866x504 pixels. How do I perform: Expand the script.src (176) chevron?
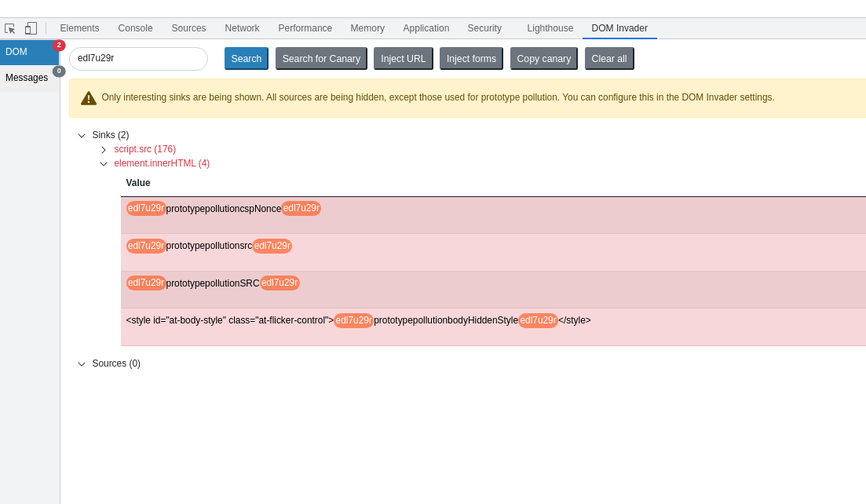104,150
